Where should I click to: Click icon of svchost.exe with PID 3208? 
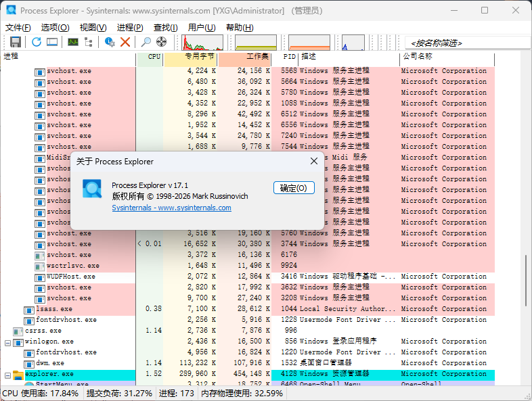pyautogui.click(x=40, y=300)
